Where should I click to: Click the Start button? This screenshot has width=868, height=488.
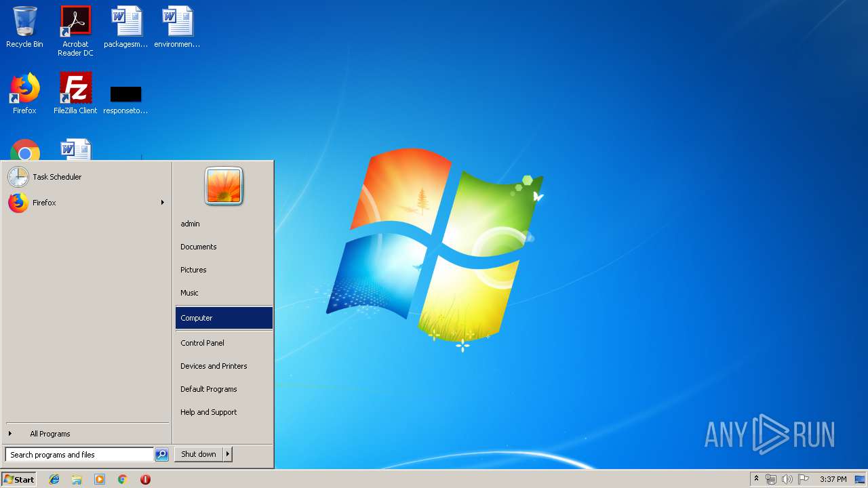pos(19,479)
